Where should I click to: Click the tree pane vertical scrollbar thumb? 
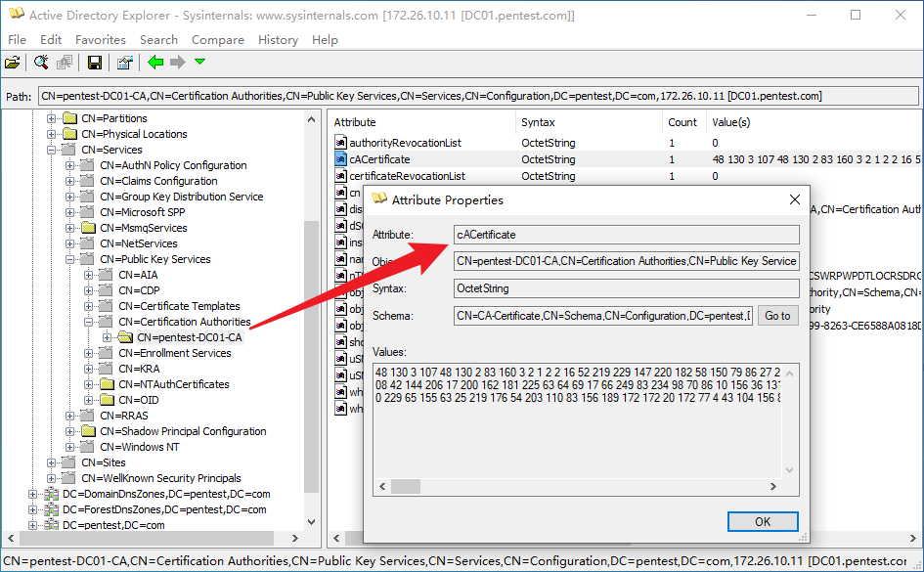311,356
